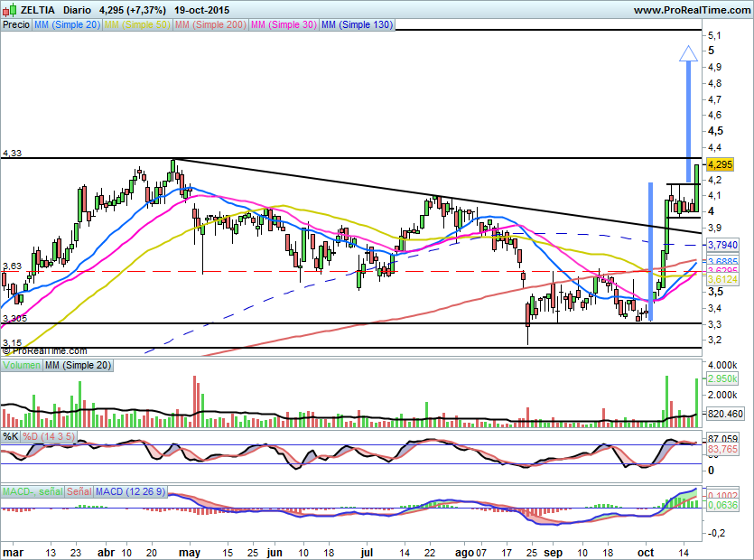Click the 2.000k value on the volume axis
Viewport: 754px width, 560px height.
tap(721, 395)
